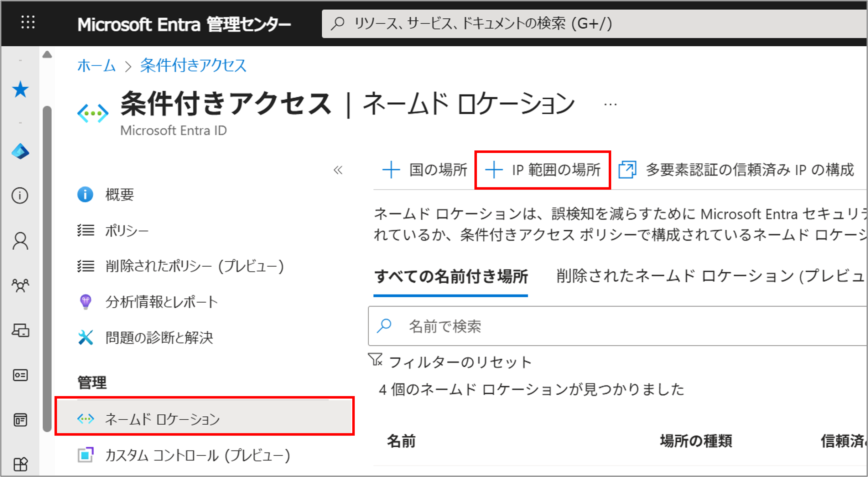The width and height of the screenshot is (868, 477).
Task: Open ポリシー in the left menu
Action: (126, 231)
